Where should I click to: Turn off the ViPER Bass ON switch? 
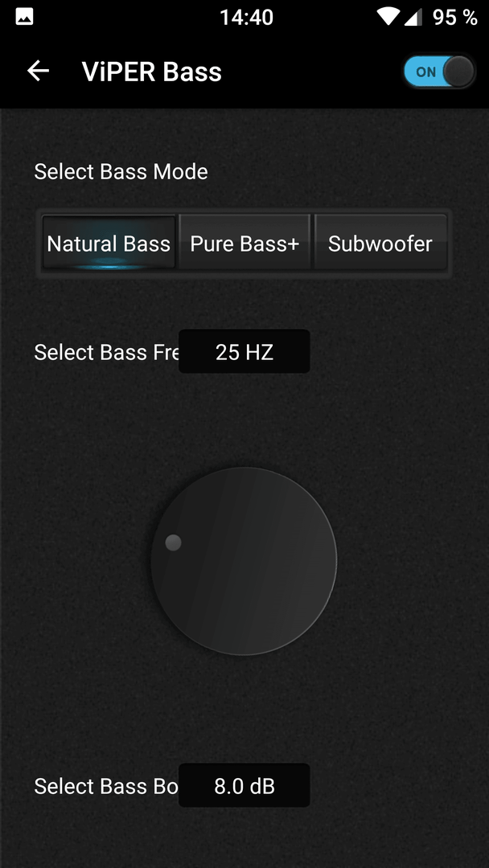439,72
